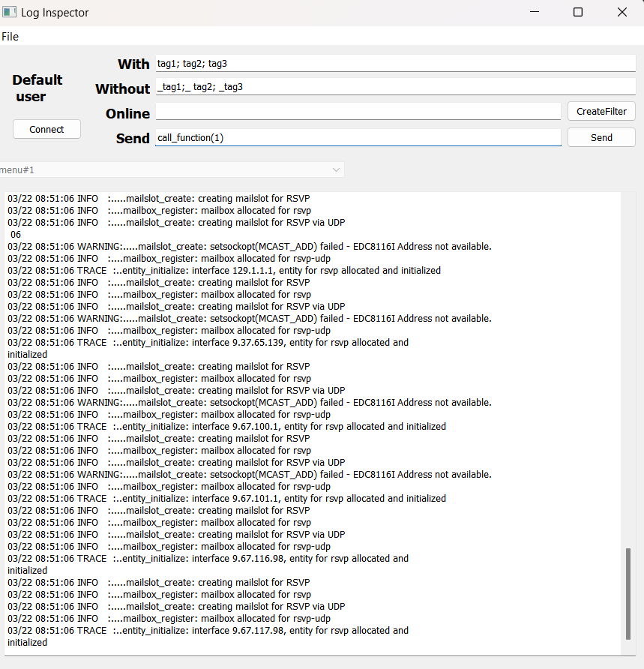This screenshot has height=669, width=644.
Task: Minimize the Log Inspector window
Action: tap(535, 13)
